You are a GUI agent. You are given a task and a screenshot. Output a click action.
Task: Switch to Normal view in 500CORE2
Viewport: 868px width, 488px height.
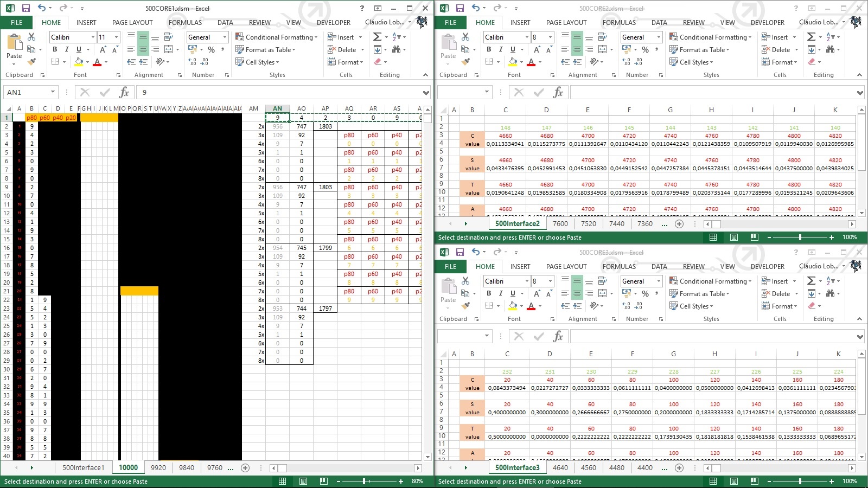click(713, 237)
